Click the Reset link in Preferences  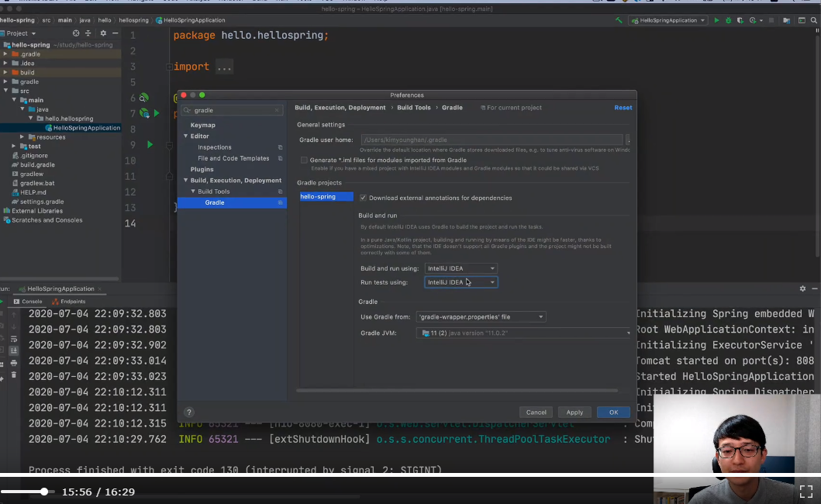coord(623,108)
